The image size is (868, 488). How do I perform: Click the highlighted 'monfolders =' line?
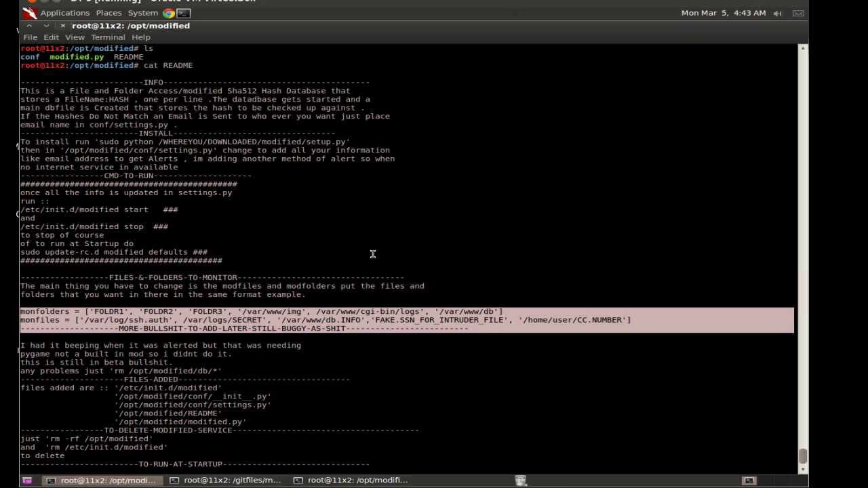click(x=261, y=312)
